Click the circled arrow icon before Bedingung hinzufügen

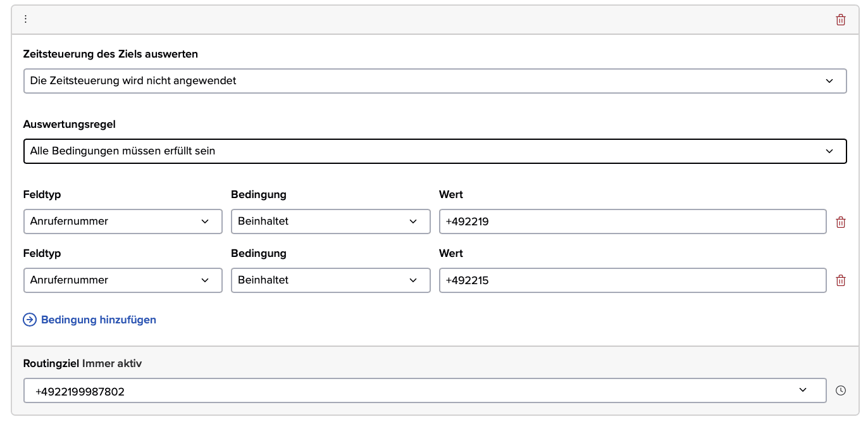tap(30, 320)
